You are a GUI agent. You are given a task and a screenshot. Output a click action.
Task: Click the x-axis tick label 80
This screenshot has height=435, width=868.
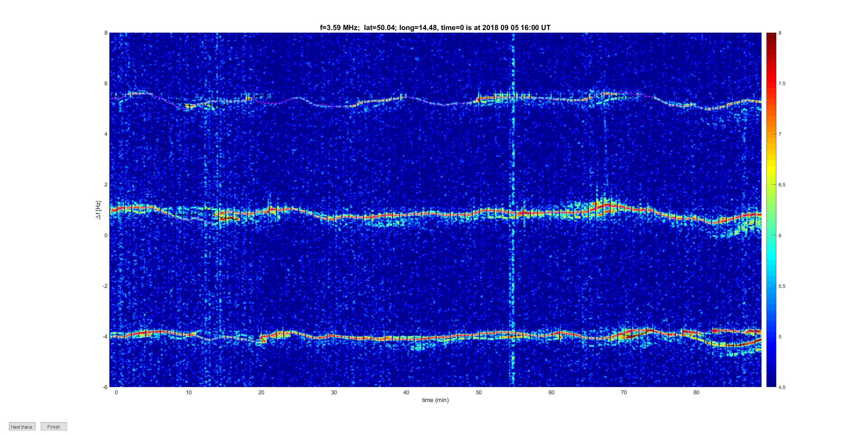tap(696, 392)
